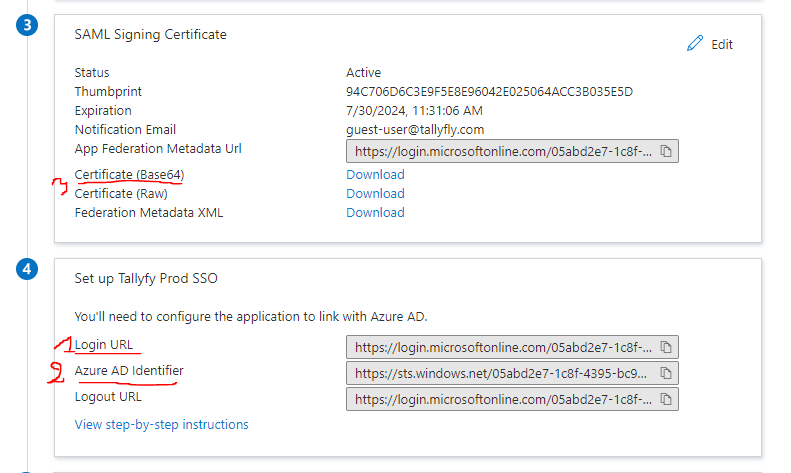791x473 pixels.
Task: Click the Active status value
Action: click(x=363, y=73)
